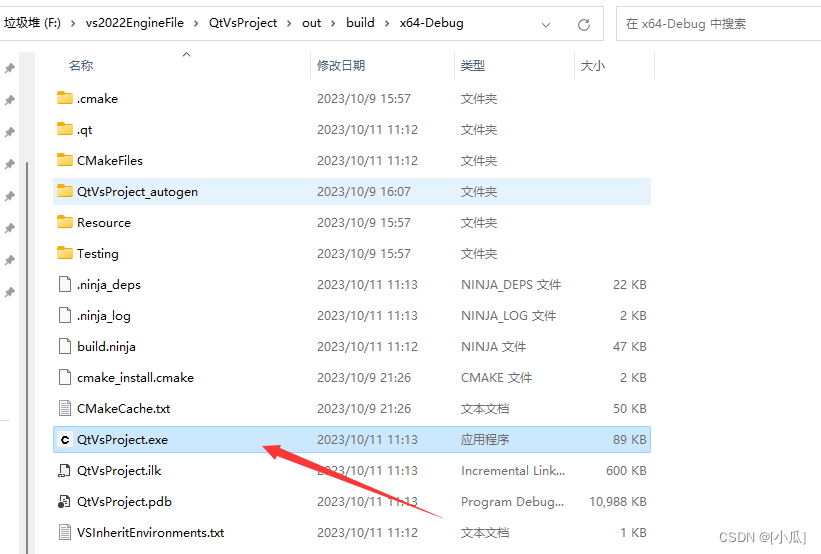
Task: Select the .ninja_log file name
Action: pos(104,316)
